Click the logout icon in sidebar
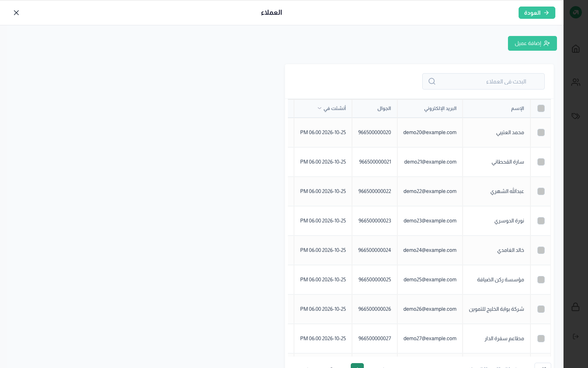 pos(576,337)
